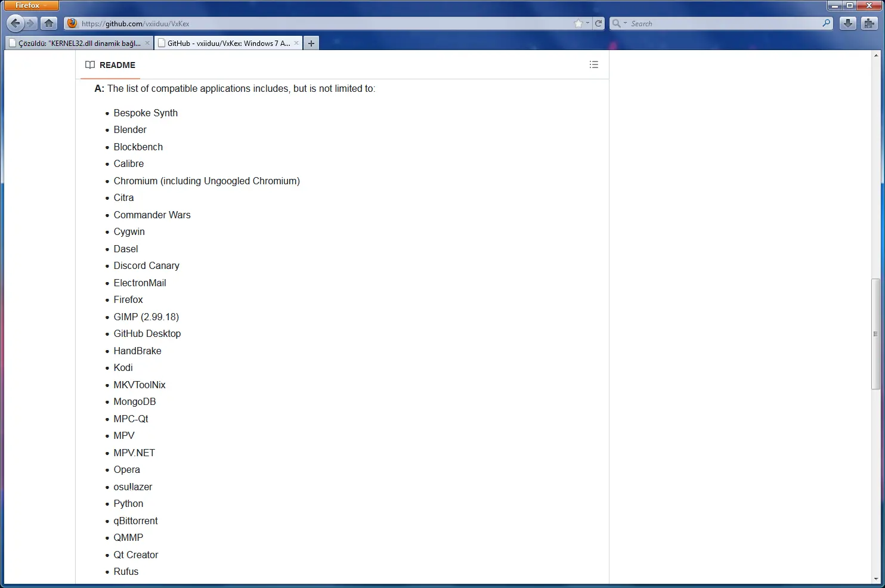Reload the current page

pos(599,23)
